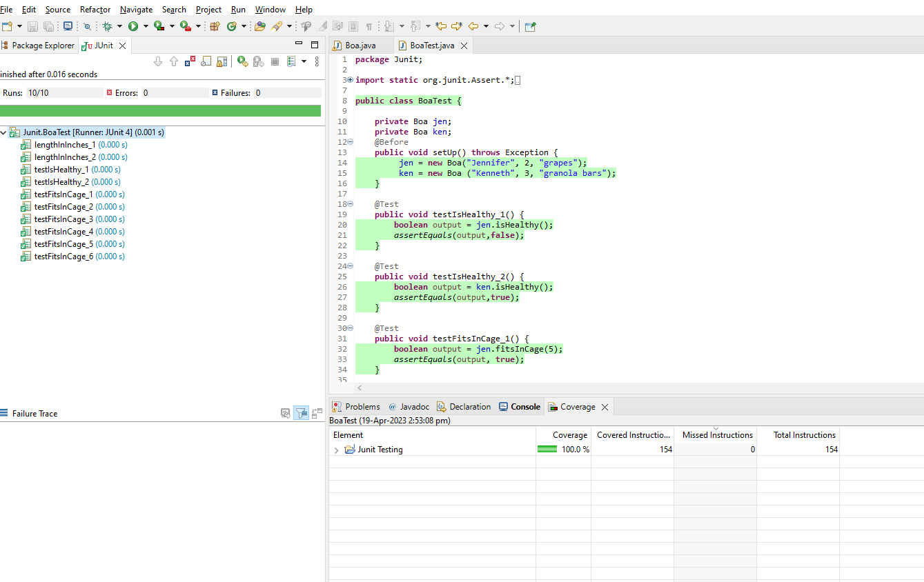Click the New file wizard toolbar icon
The width and height of the screenshot is (924, 582).
coord(7,26)
